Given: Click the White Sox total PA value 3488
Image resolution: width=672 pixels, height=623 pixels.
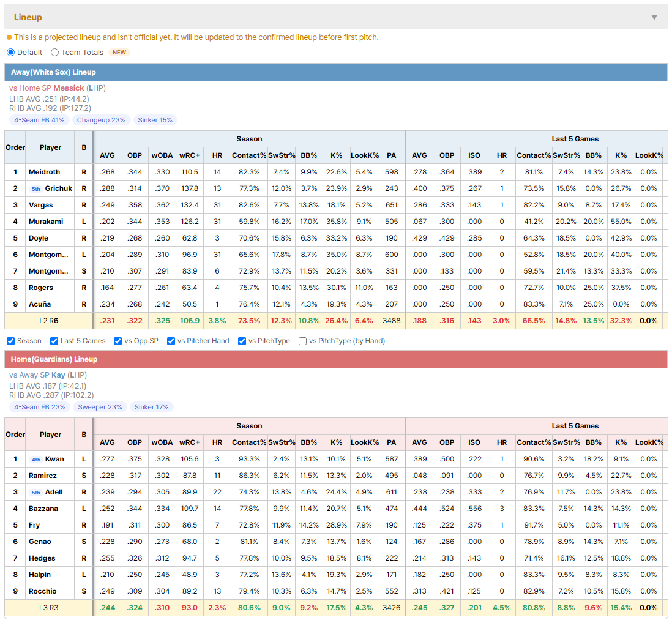Looking at the screenshot, I should (391, 321).
